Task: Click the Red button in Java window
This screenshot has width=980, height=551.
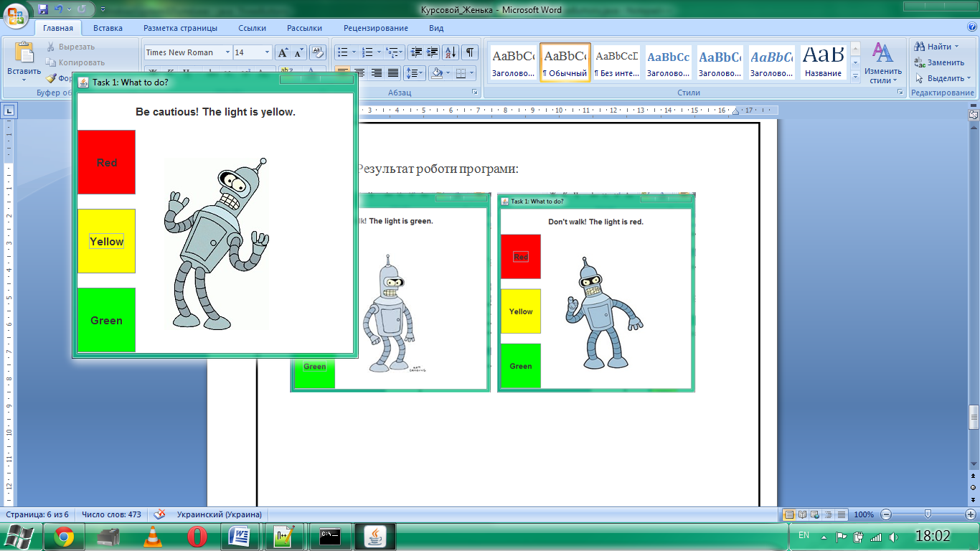Action: coord(106,162)
